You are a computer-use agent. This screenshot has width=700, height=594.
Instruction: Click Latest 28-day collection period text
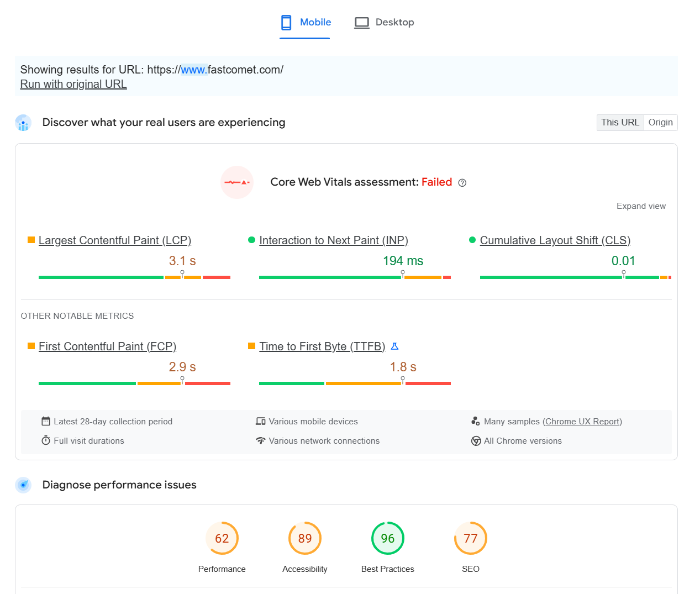coord(113,422)
